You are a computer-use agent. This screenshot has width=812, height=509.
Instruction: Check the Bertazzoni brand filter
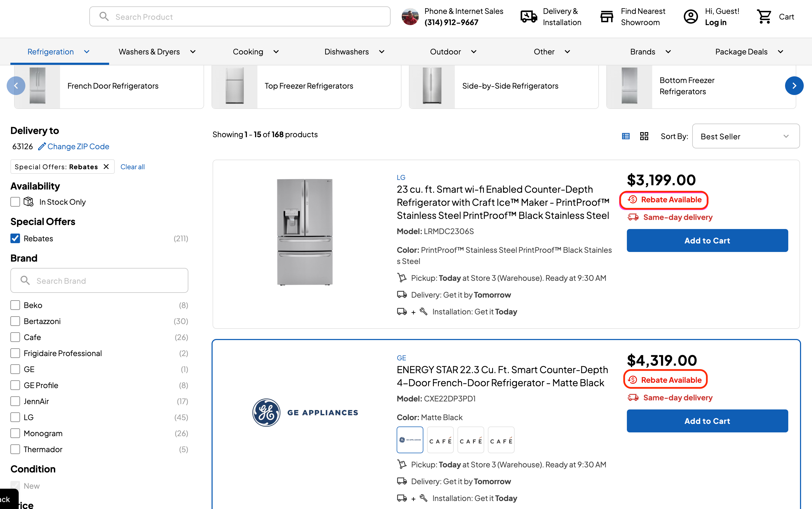coord(15,321)
